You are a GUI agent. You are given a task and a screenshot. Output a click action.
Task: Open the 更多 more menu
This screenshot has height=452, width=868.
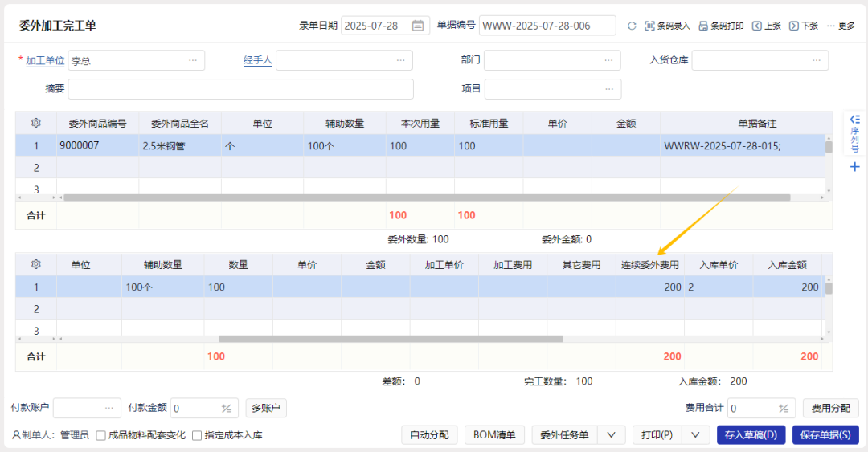pyautogui.click(x=841, y=26)
